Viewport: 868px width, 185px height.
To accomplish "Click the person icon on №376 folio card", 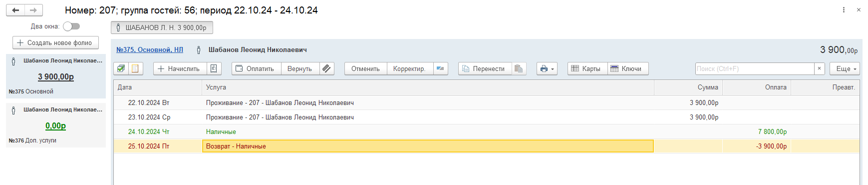I will (x=13, y=110).
